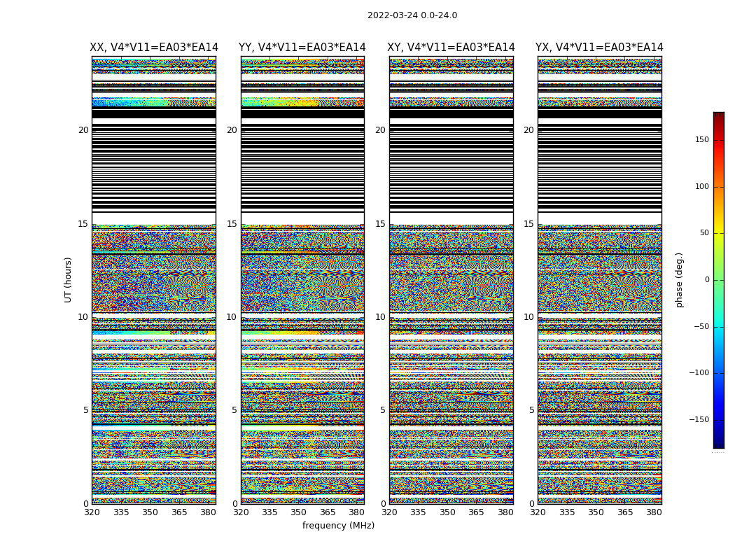Click the 380 frequency tick under YX panel
Screen dimensions: 735x560
click(x=654, y=512)
